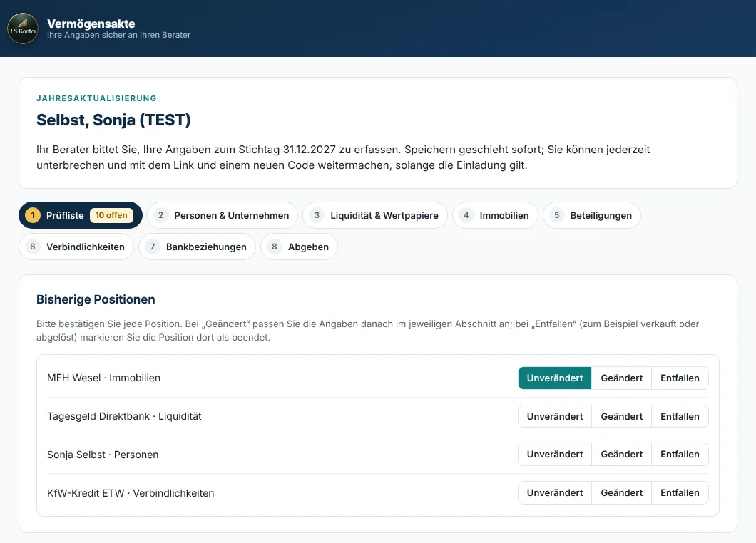
Task: Click the 'JAHRESAKTUALISIERUNG' label
Action: pyautogui.click(x=96, y=98)
